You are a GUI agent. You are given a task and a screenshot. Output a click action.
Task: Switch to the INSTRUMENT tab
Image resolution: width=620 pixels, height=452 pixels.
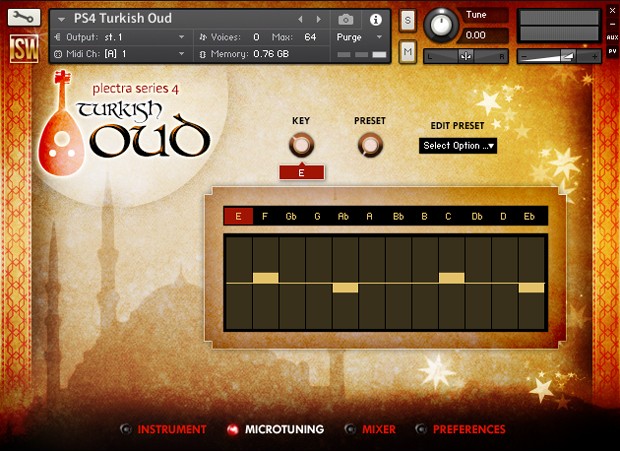point(172,429)
